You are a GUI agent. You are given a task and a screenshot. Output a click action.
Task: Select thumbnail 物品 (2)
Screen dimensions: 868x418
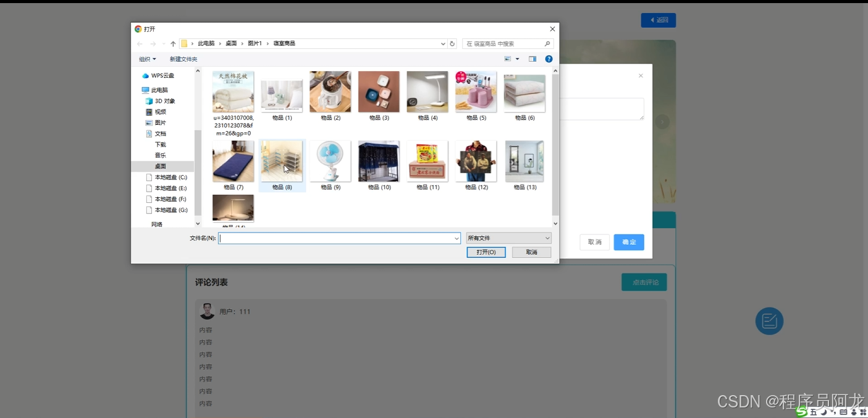[x=331, y=96]
